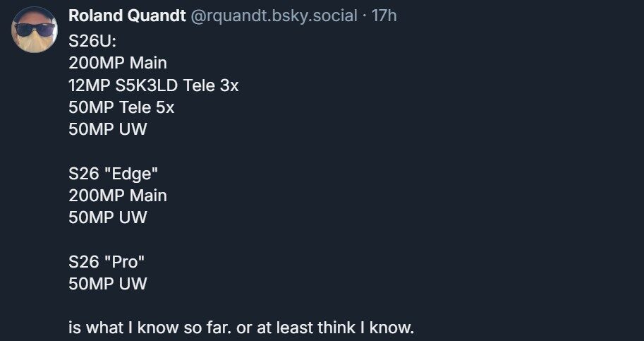Image resolution: width=644 pixels, height=341 pixels.
Task: Select the 50MP UW line under S26 Pro
Action: pos(108,284)
